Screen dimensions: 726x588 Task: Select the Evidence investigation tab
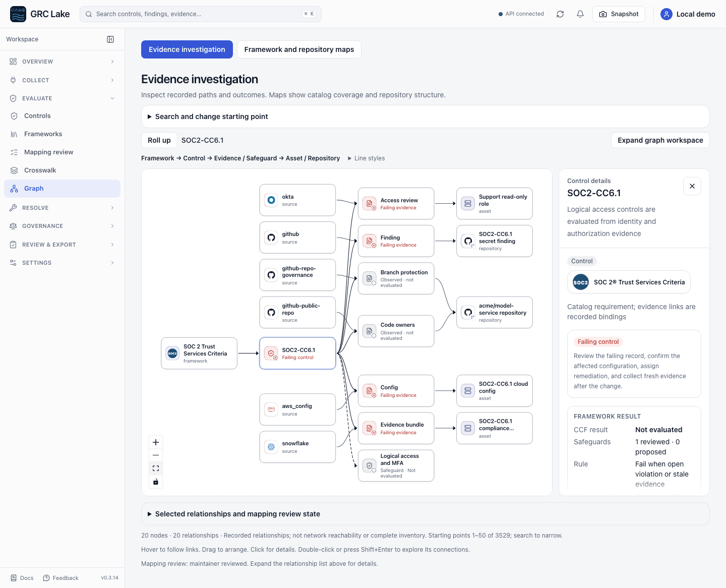[x=187, y=49]
